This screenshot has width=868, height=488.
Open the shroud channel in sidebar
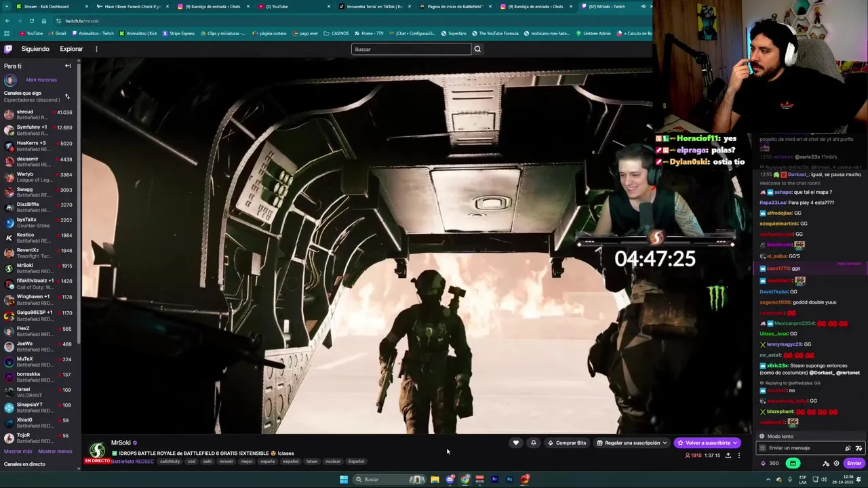coord(39,115)
